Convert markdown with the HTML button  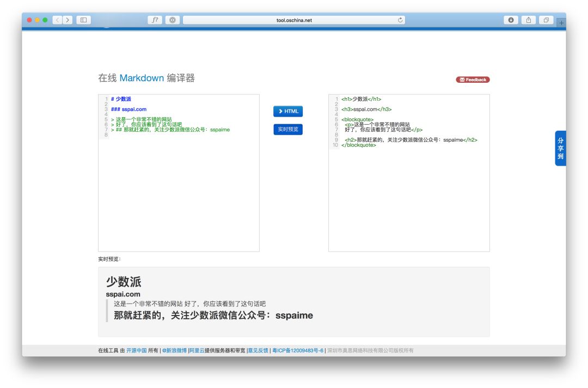[x=288, y=111]
